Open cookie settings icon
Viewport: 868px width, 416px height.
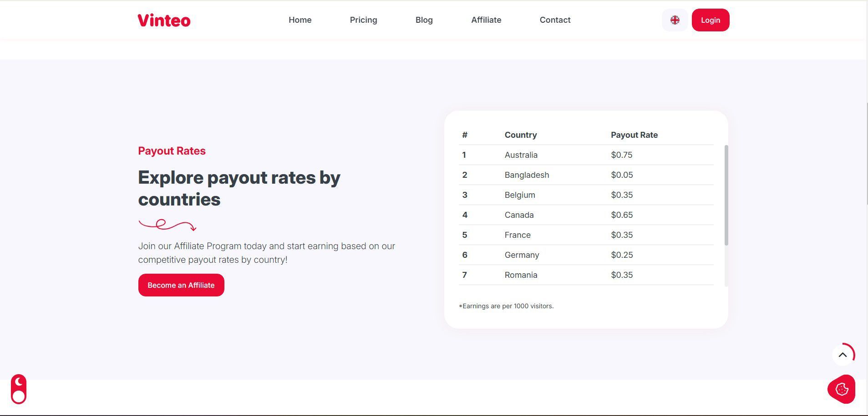coord(842,389)
